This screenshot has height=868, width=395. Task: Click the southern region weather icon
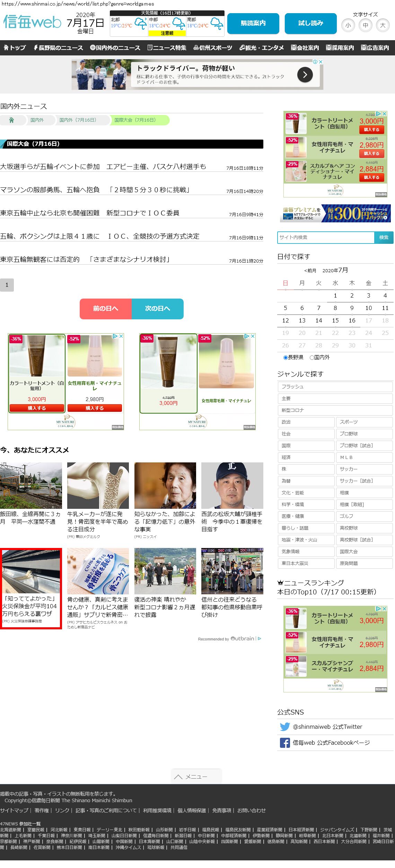tap(217, 24)
